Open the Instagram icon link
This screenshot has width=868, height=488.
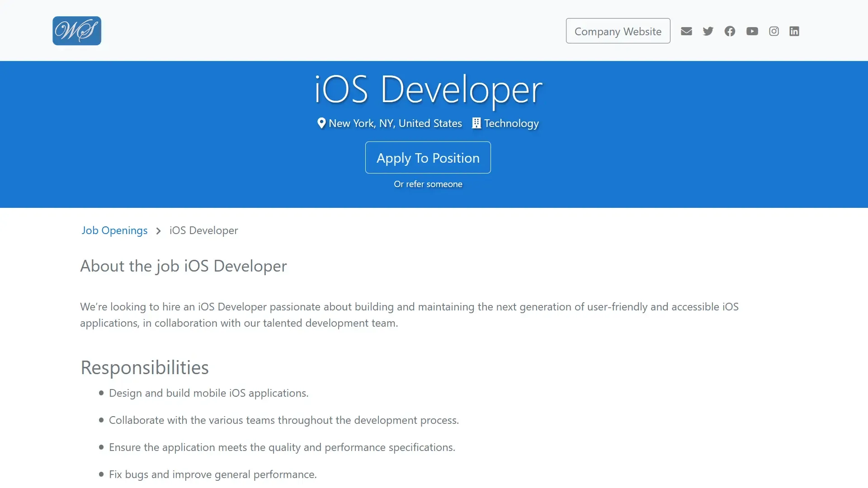pos(774,31)
